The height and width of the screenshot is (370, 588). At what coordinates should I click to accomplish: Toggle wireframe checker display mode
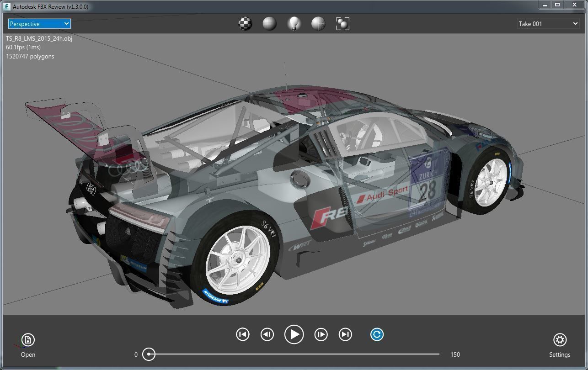(x=246, y=24)
